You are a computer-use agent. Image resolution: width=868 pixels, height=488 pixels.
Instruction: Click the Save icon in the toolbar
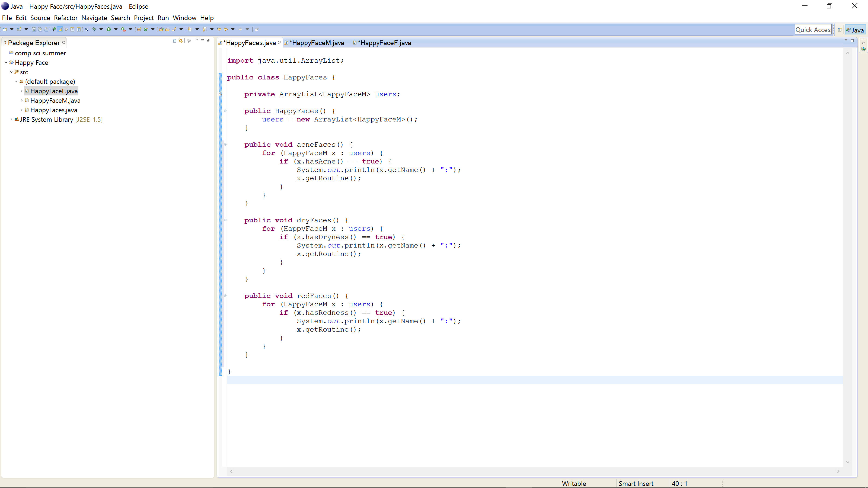(34, 29)
